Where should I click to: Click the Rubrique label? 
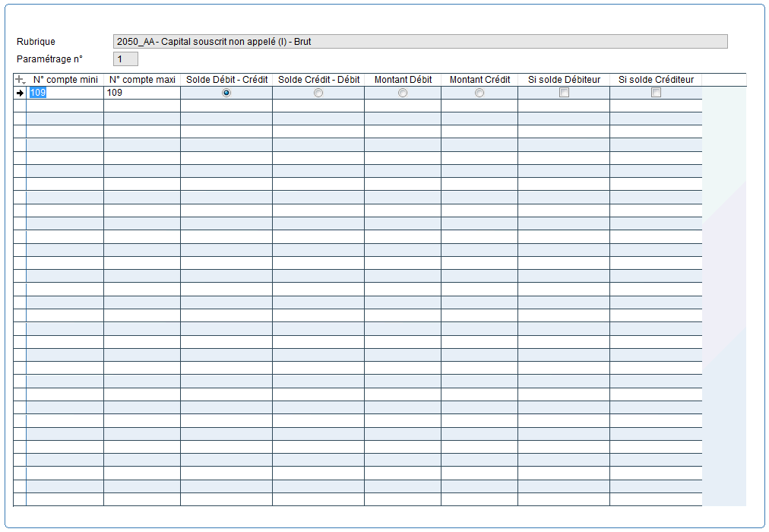[x=36, y=42]
